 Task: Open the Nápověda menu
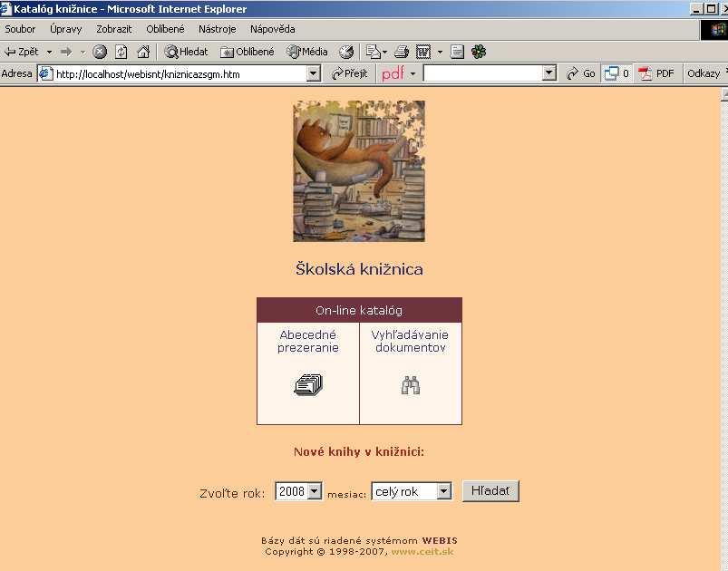tap(273, 29)
